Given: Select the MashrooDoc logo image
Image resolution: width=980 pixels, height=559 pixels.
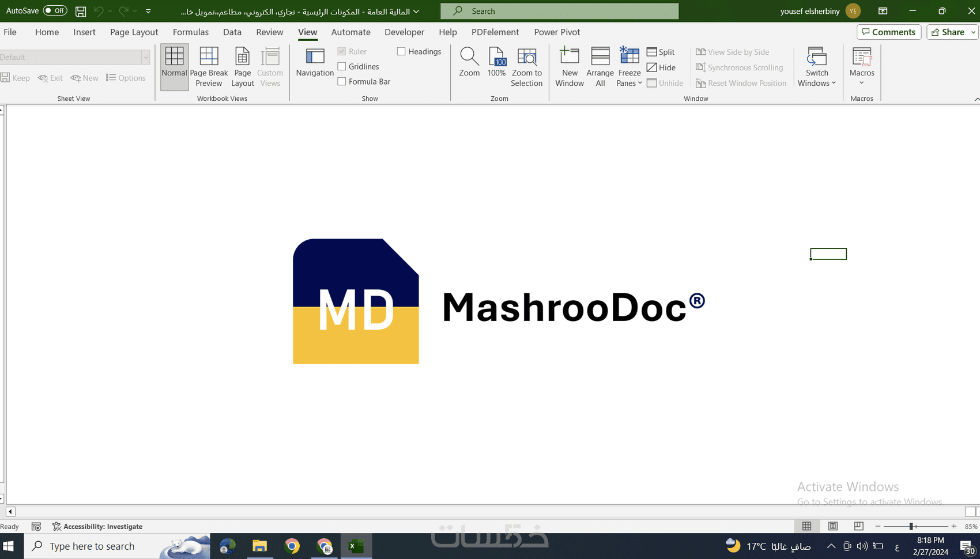Looking at the screenshot, I should coord(499,301).
